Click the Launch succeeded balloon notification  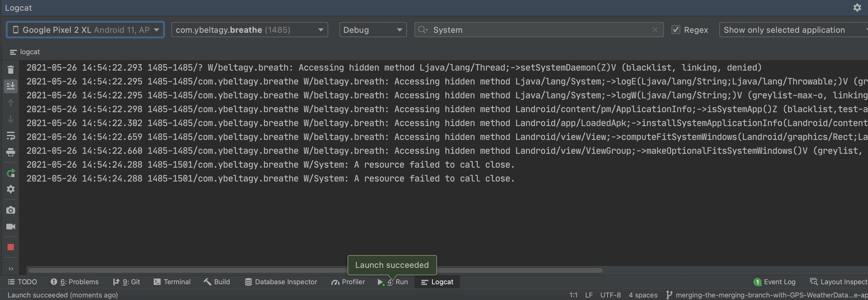click(392, 265)
